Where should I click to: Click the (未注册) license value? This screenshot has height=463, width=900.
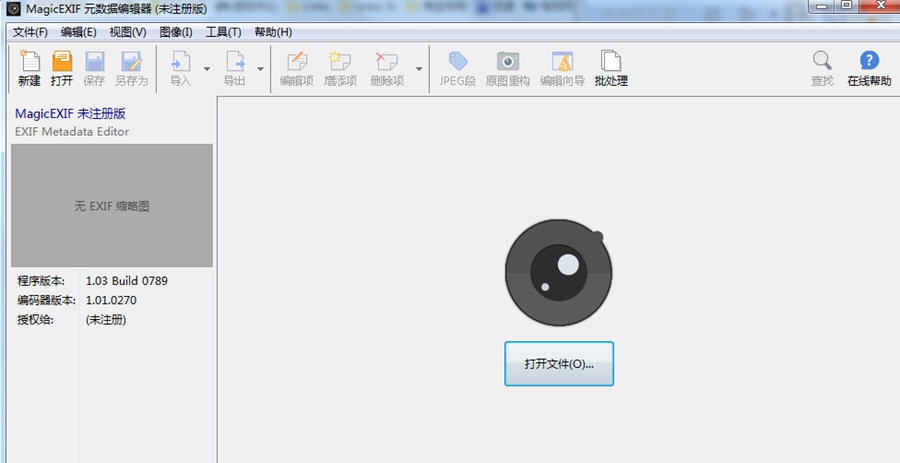pos(106,320)
